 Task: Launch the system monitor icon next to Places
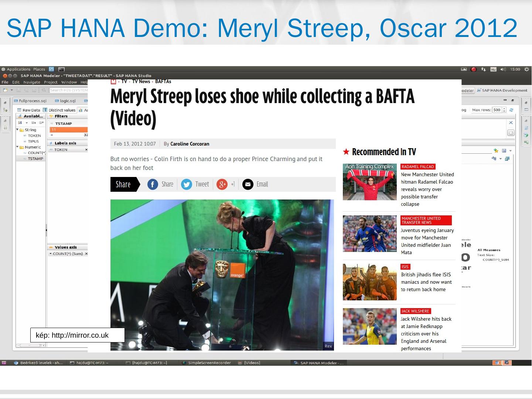coord(51,69)
